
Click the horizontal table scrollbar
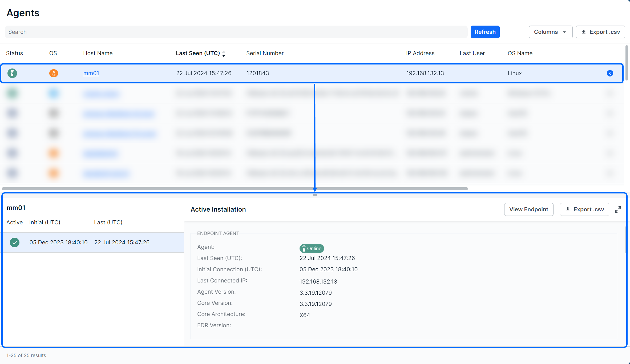click(235, 189)
